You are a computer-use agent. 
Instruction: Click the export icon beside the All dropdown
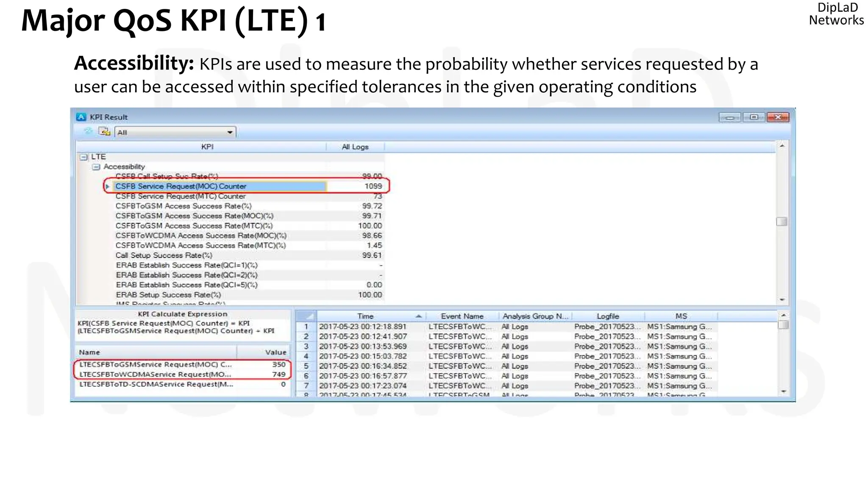pos(104,132)
